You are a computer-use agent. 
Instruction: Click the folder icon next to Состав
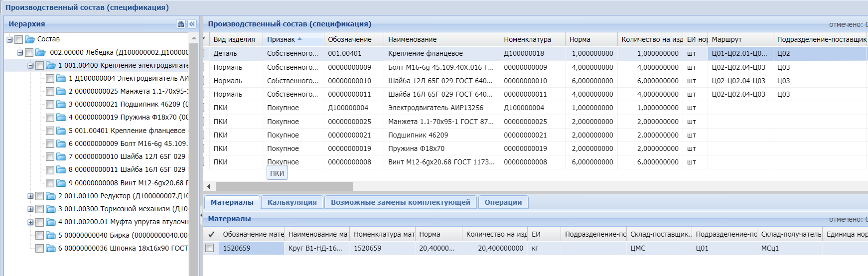click(30, 39)
